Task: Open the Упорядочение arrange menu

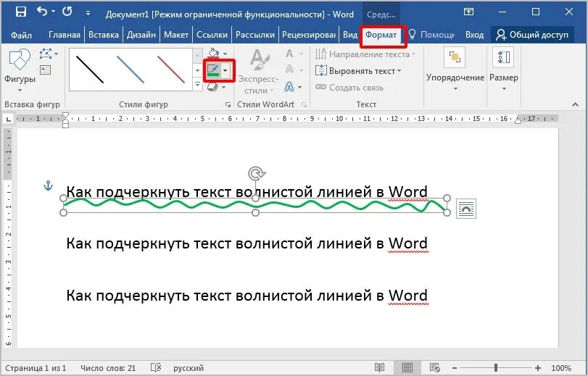Action: 455,70
